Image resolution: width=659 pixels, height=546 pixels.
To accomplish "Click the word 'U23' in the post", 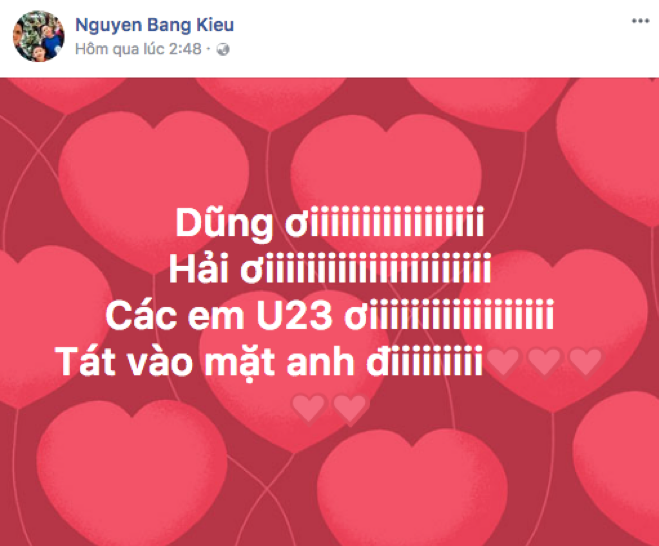I will 295,315.
